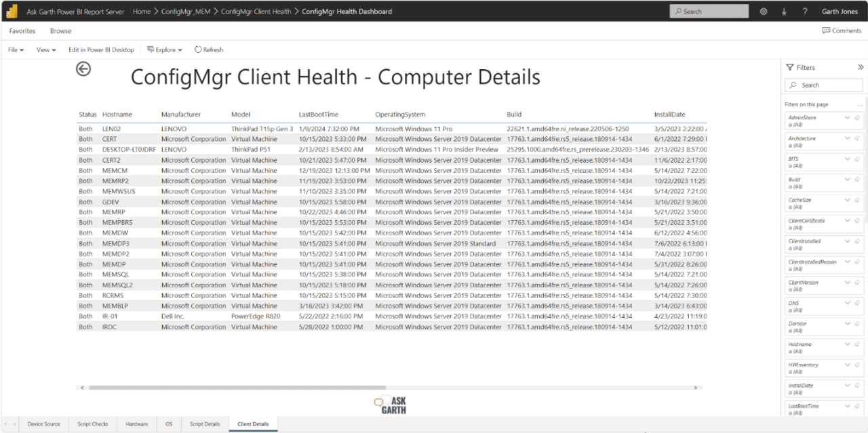This screenshot has width=868, height=433.
Task: Clear the Build filter eraser icon
Action: pos(857,180)
